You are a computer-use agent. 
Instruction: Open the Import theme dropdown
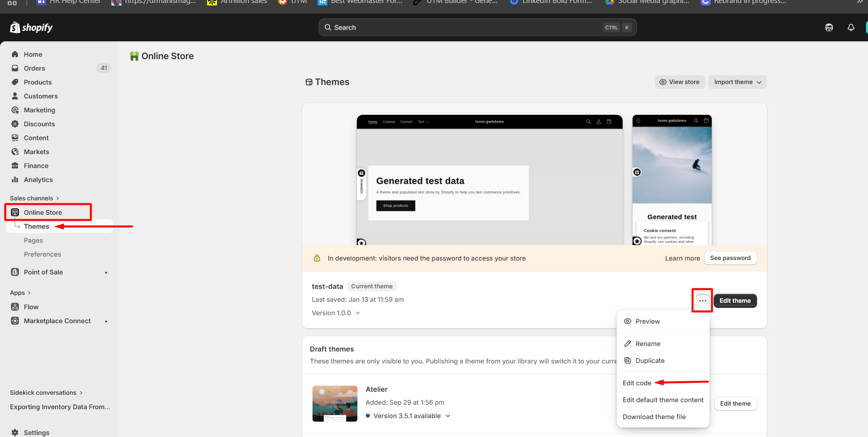[x=737, y=82]
